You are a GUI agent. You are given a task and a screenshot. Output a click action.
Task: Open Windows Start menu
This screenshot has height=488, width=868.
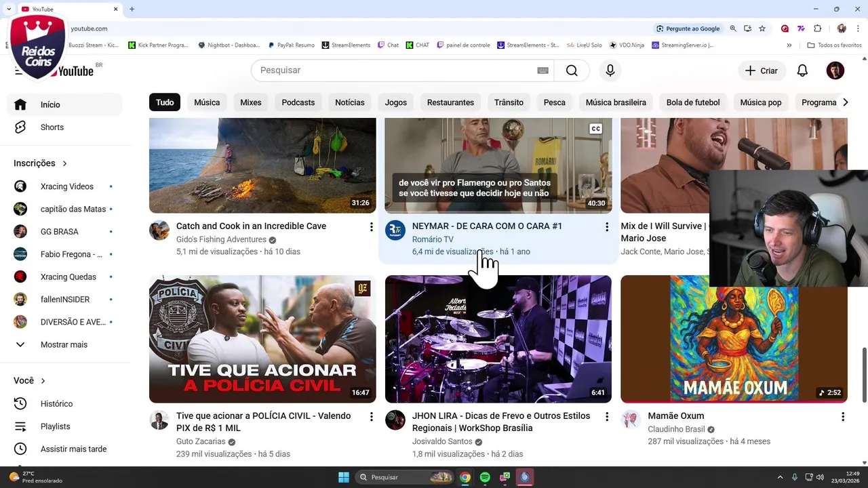tap(344, 477)
